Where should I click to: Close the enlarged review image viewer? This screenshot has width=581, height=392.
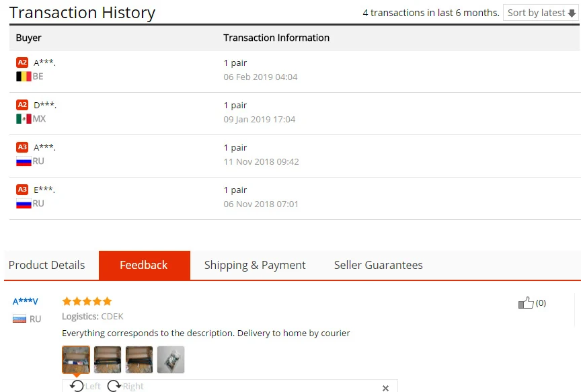[385, 388]
